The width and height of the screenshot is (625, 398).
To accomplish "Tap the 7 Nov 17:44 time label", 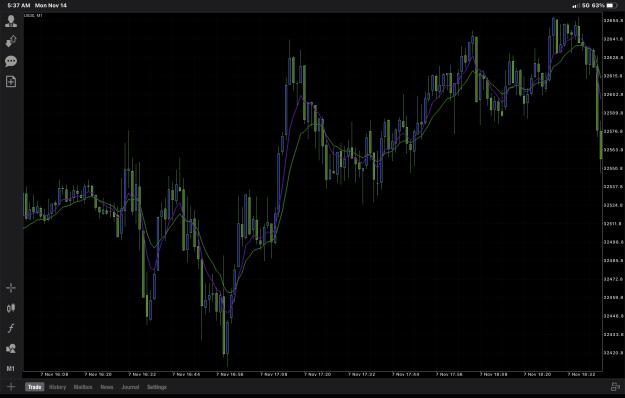I will pos(405,374).
